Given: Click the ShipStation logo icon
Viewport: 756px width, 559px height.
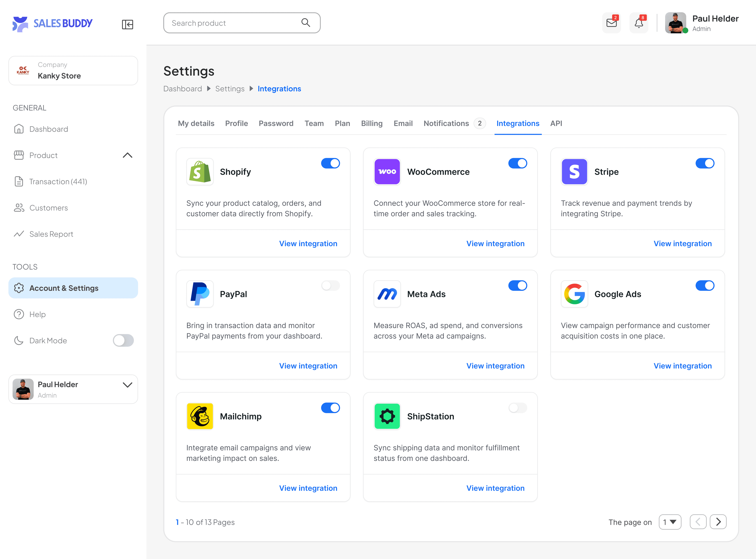Looking at the screenshot, I should tap(387, 416).
